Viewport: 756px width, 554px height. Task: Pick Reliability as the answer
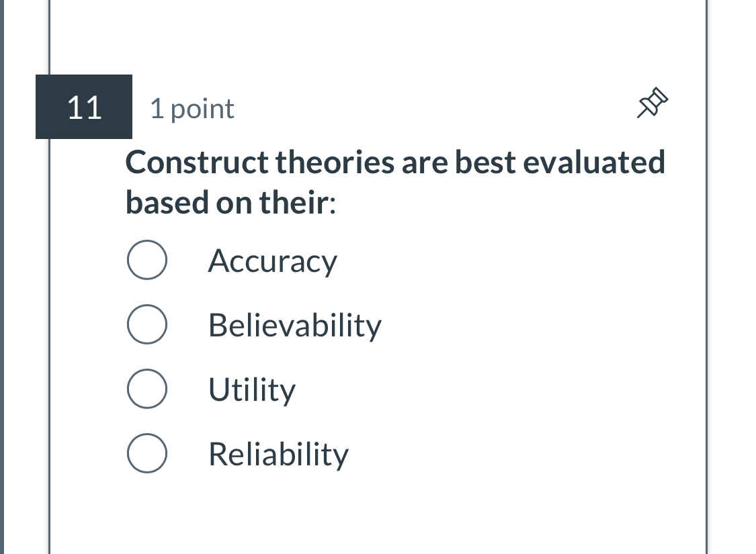click(x=146, y=453)
